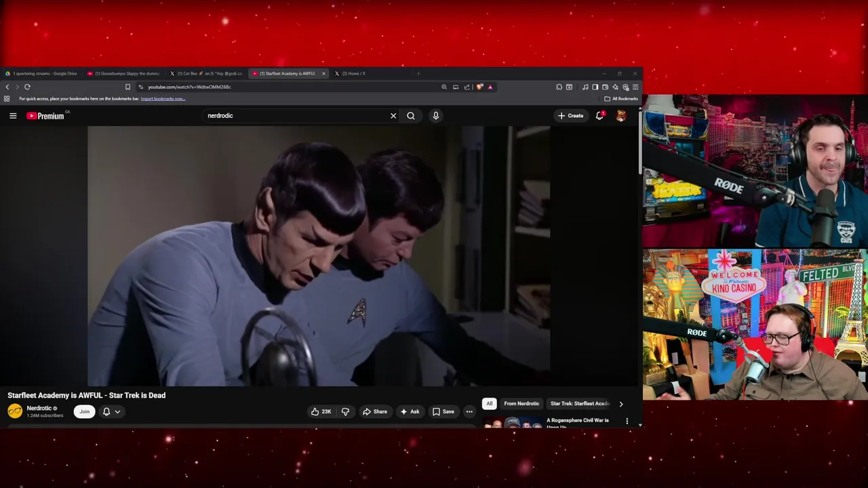Open YouTube notifications bell
Viewport: 868px width, 488px height.
coord(599,116)
